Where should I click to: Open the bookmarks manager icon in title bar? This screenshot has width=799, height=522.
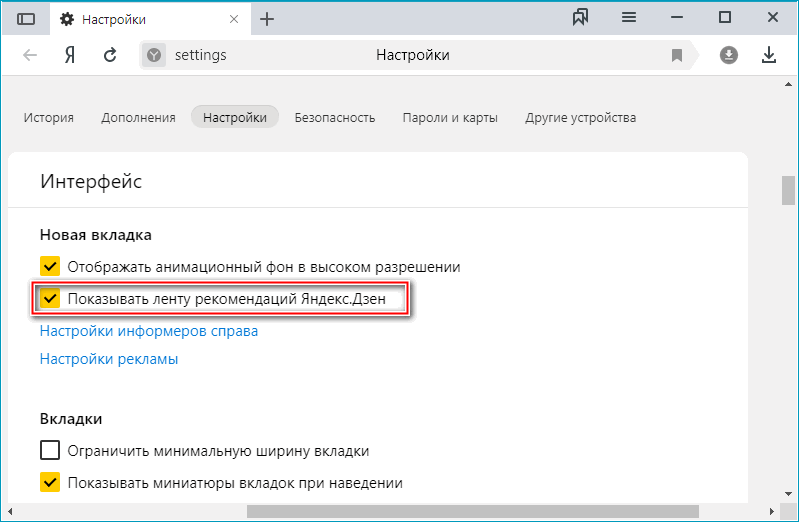(x=580, y=18)
